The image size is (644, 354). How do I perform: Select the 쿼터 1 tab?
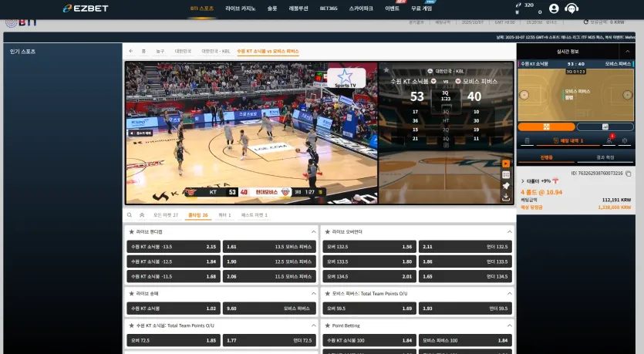click(224, 215)
